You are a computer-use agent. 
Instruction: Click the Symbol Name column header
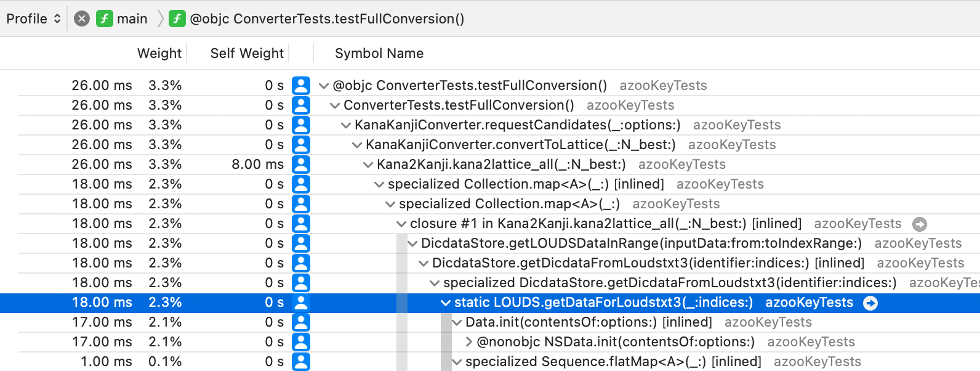pos(379,53)
